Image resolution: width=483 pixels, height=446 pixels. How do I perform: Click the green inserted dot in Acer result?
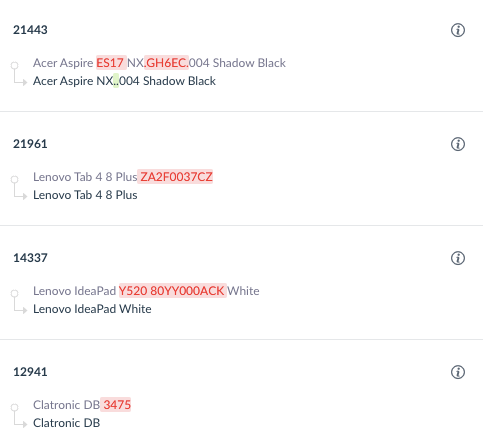pyautogui.click(x=116, y=81)
